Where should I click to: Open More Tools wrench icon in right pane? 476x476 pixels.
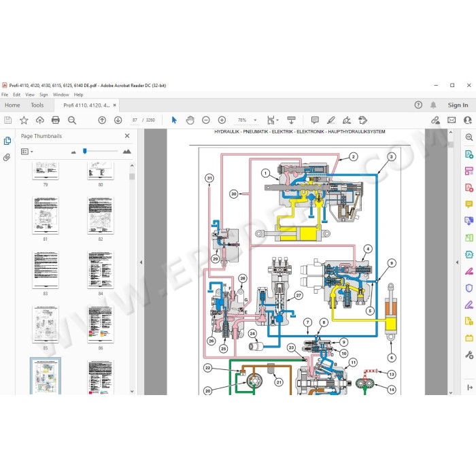pos(469,354)
